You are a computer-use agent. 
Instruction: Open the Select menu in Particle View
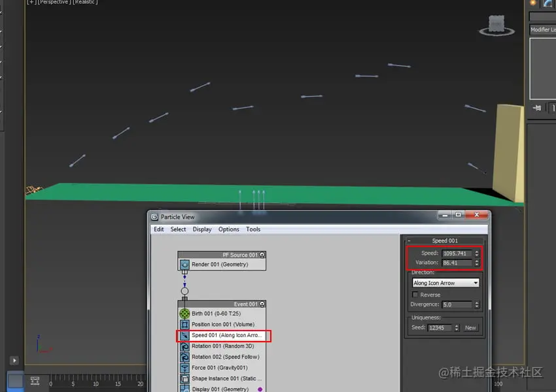(x=178, y=229)
